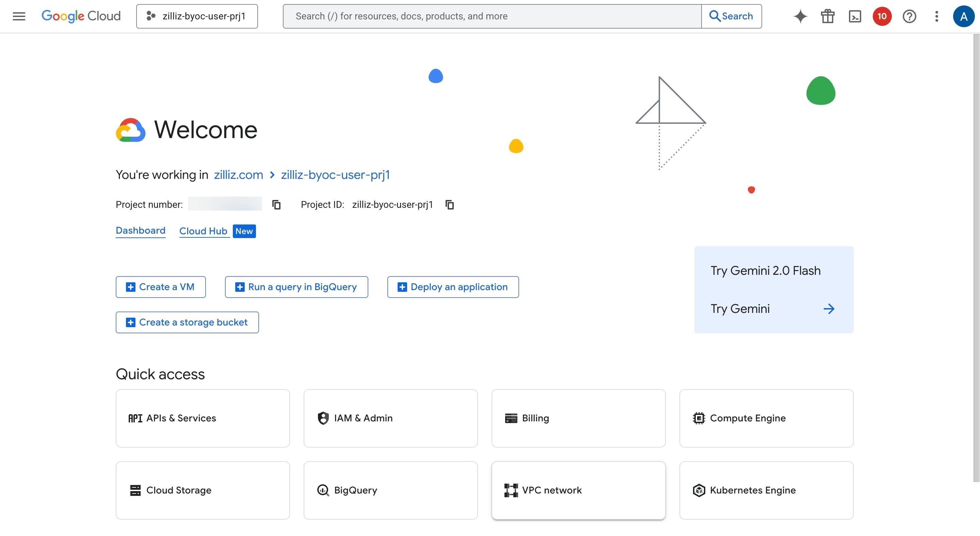Screen dimensions: 980x536
Task: Open the Cloud Storage card
Action: pos(203,490)
